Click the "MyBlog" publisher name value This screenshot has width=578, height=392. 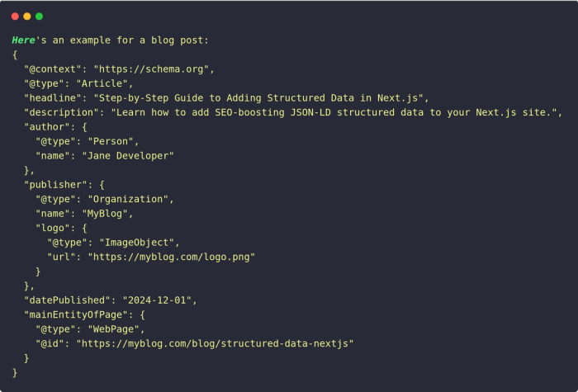[105, 213]
